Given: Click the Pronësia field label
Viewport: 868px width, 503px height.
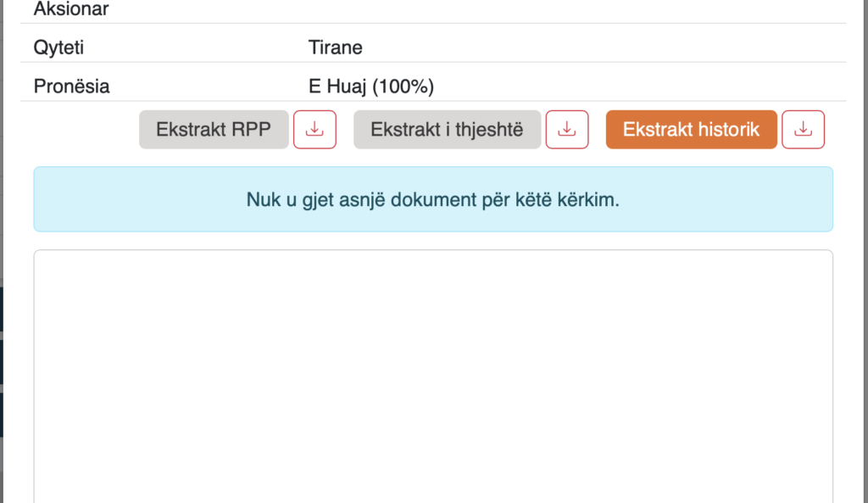Looking at the screenshot, I should tap(71, 87).
